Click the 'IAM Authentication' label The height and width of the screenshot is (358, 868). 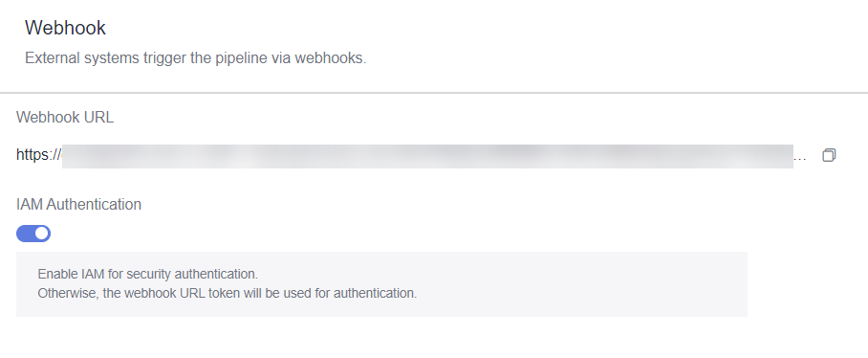[x=78, y=205]
